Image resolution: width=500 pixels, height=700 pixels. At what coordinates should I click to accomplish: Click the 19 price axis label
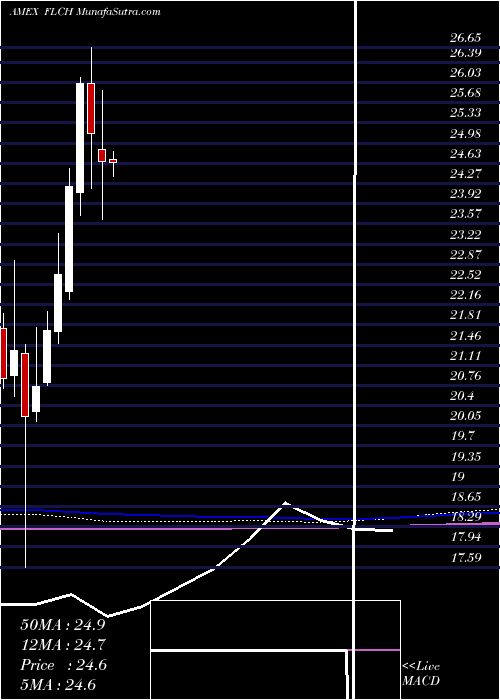[x=458, y=477]
